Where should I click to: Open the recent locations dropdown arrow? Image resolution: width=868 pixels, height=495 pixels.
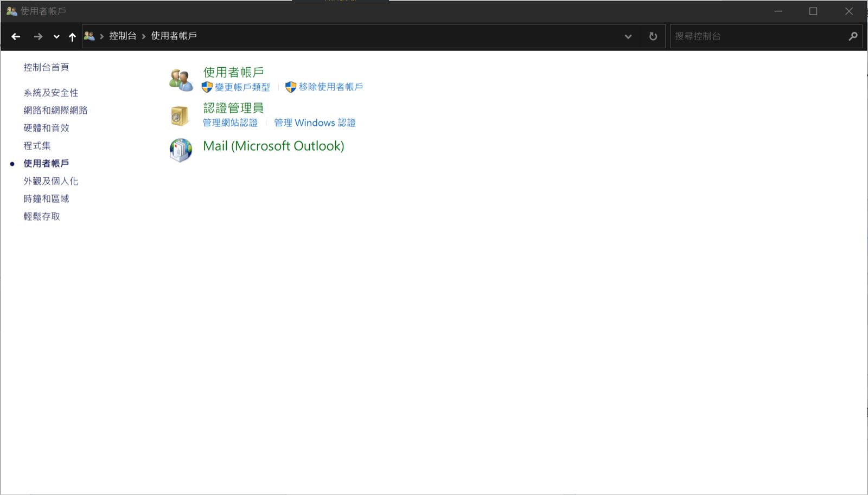click(56, 36)
